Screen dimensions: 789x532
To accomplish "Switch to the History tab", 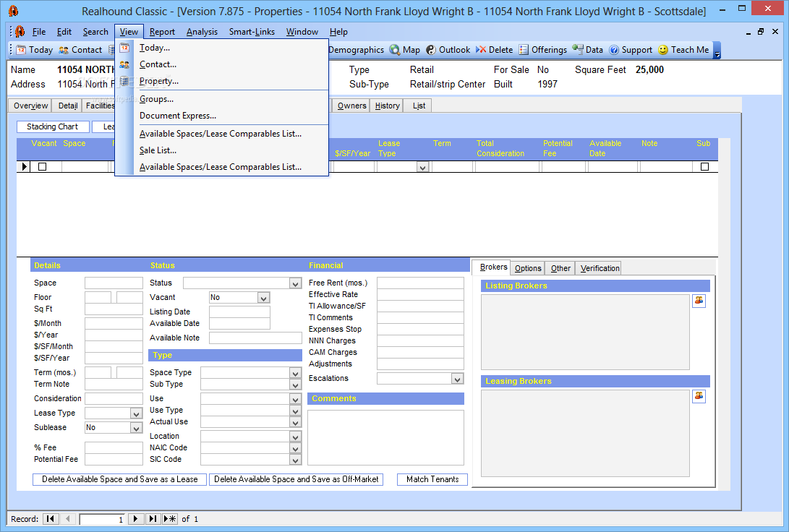I will click(387, 106).
